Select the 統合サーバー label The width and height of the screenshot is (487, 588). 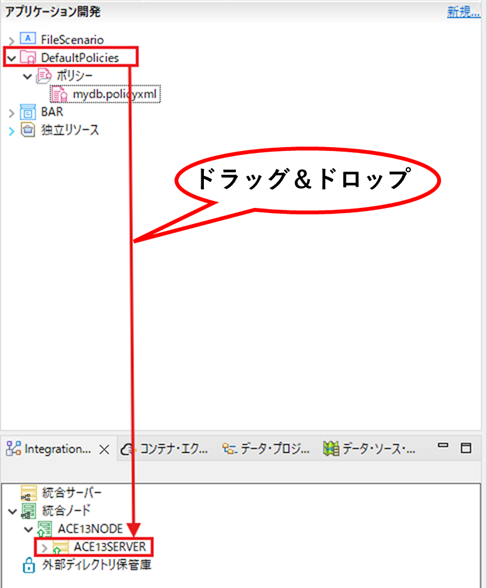click(72, 493)
